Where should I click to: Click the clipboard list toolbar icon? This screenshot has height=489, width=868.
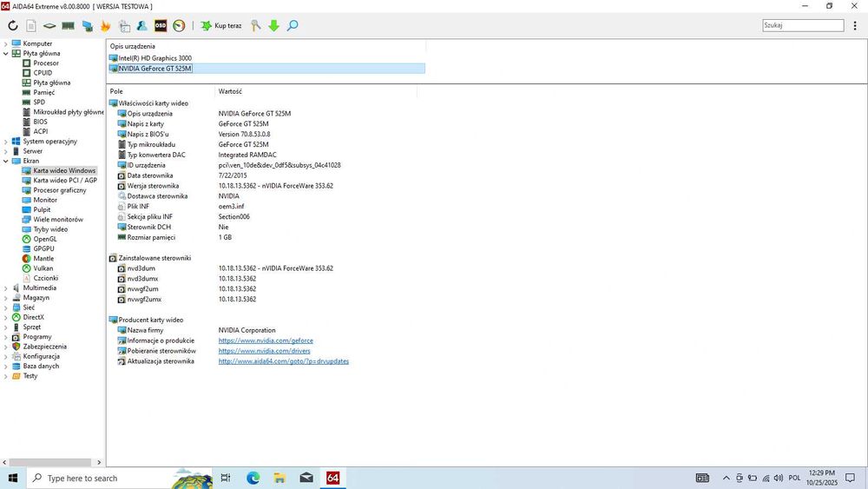(x=124, y=25)
